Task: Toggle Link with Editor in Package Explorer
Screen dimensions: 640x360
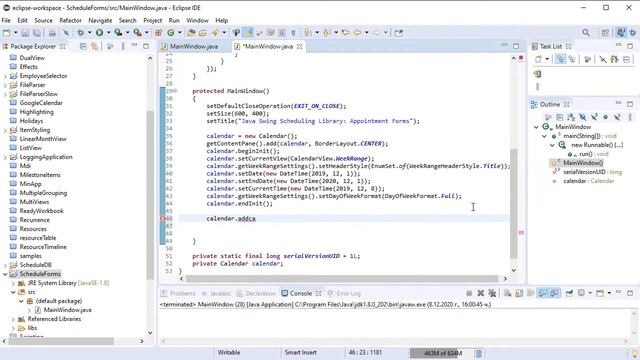Action: pos(95,46)
